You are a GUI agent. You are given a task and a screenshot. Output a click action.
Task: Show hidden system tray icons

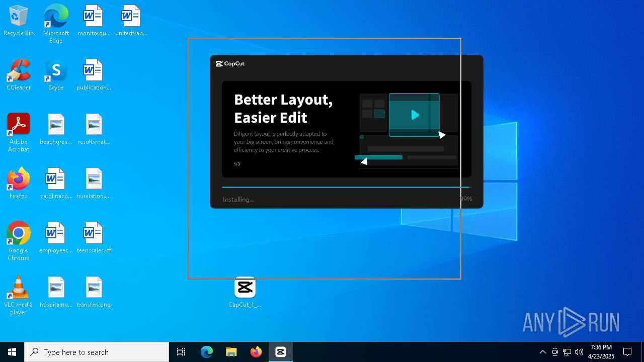(x=542, y=352)
